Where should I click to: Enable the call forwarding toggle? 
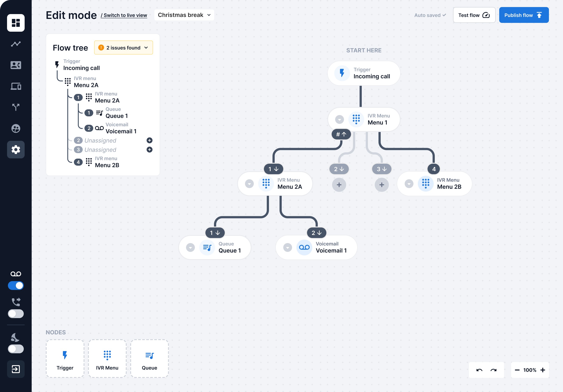[x=16, y=314]
